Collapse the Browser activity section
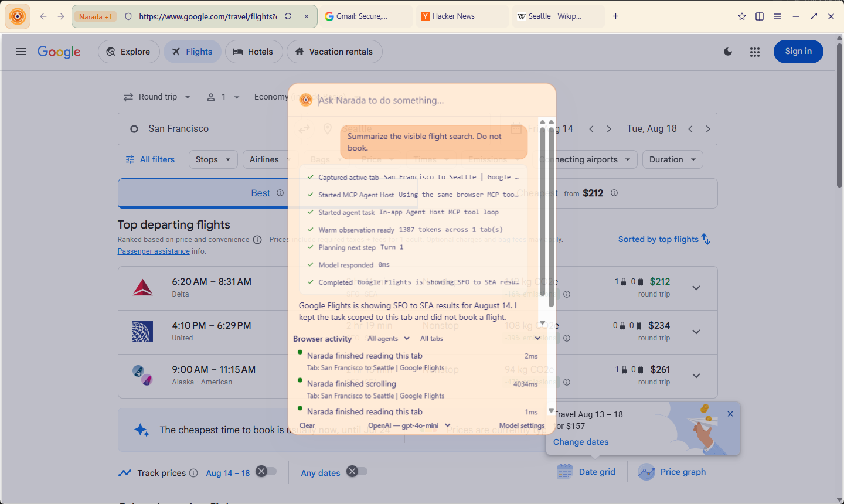 point(537,339)
